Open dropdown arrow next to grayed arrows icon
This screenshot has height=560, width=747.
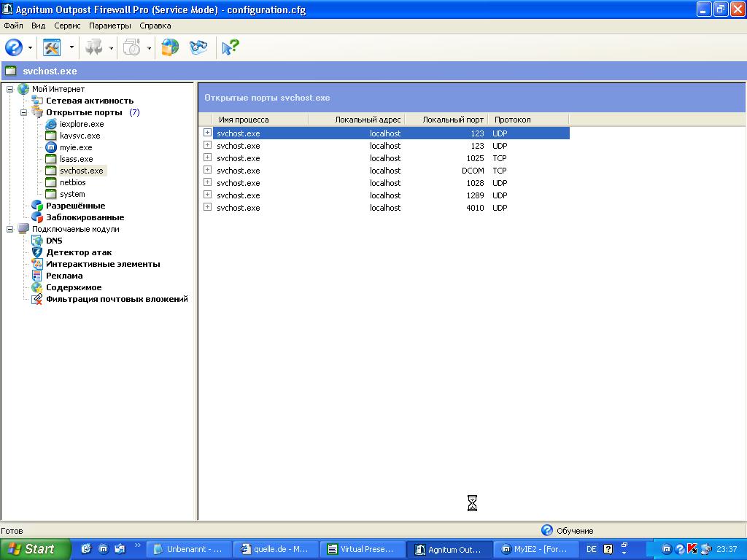click(x=111, y=47)
